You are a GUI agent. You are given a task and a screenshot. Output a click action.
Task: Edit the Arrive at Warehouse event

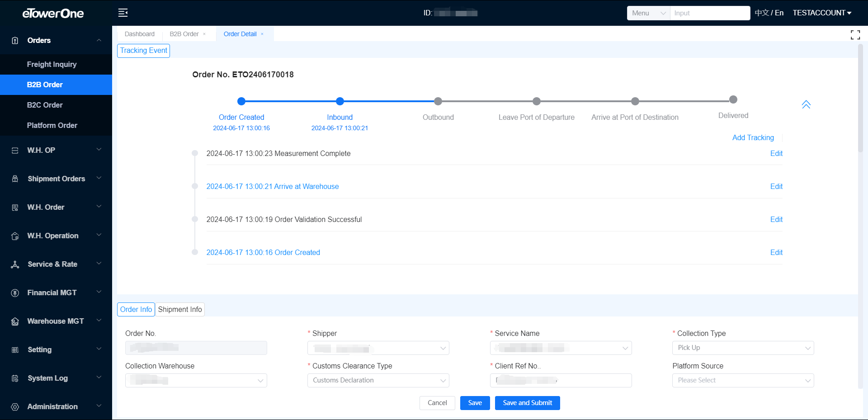pos(776,186)
